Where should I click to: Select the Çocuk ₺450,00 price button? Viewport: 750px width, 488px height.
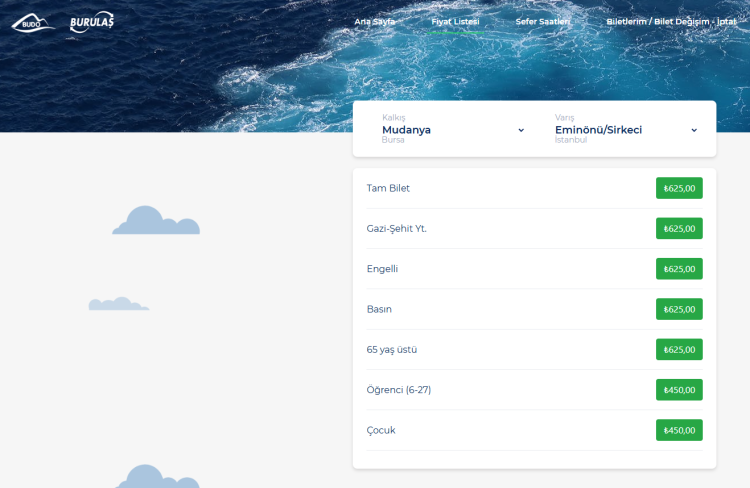coord(679,430)
